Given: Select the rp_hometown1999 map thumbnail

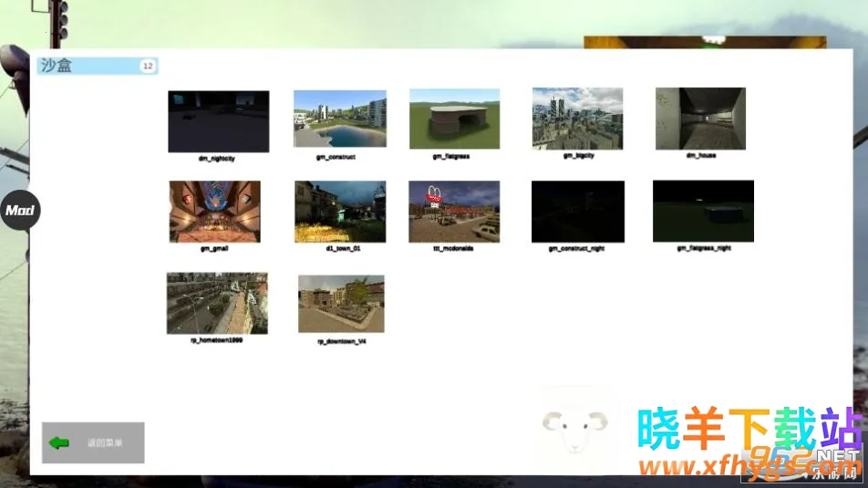Looking at the screenshot, I should [217, 303].
